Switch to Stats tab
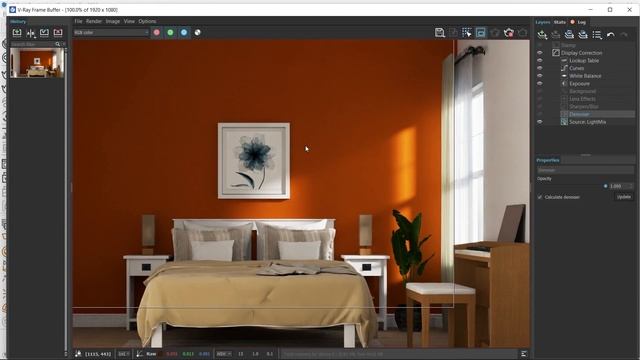Screen dimensions: 640x360 560,22
